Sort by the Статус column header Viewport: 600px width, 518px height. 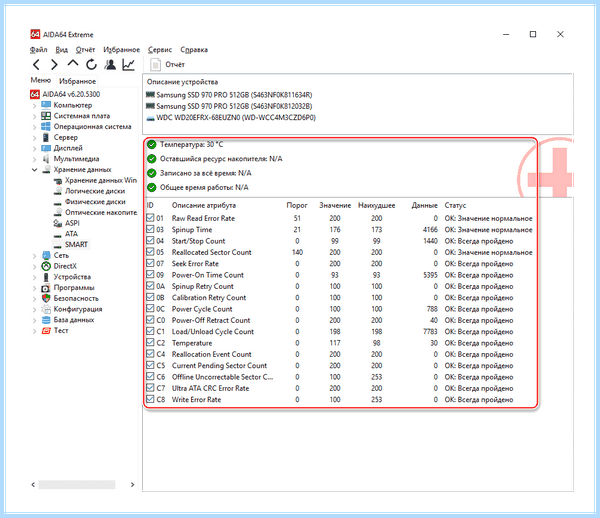coord(455,205)
